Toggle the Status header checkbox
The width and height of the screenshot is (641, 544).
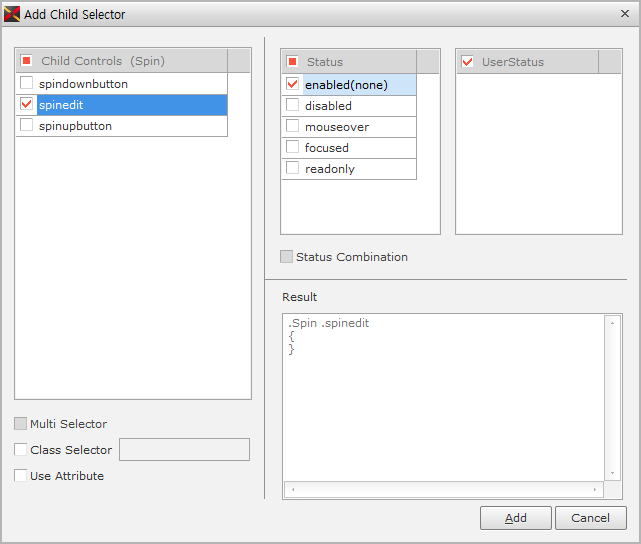click(293, 62)
